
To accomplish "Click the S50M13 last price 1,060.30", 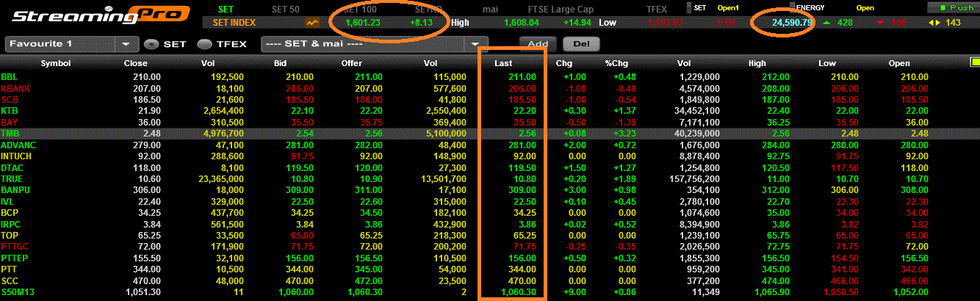I will pos(521,293).
